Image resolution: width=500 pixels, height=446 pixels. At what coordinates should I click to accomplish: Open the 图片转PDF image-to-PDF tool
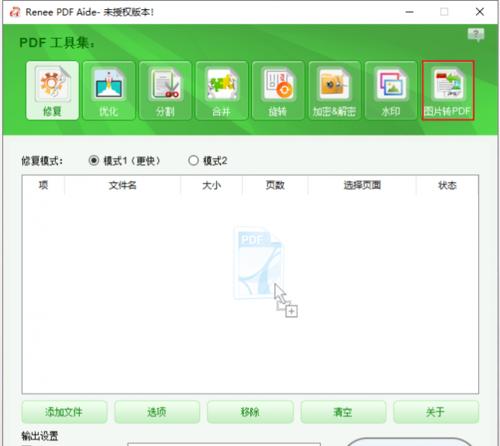coord(448,90)
